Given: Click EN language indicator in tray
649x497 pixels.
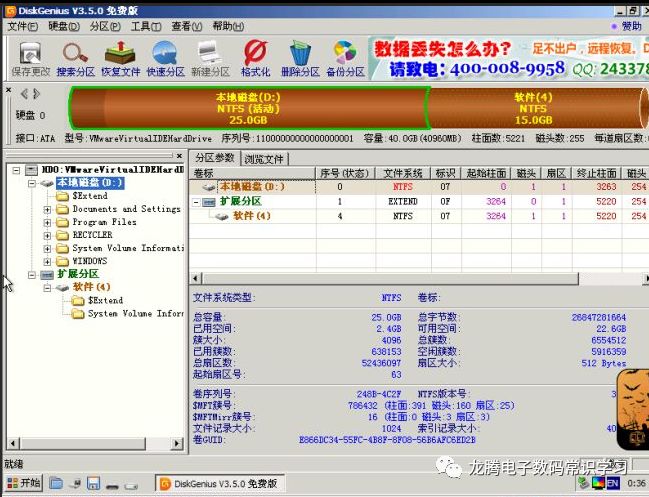Looking at the screenshot, I should point(613,483).
